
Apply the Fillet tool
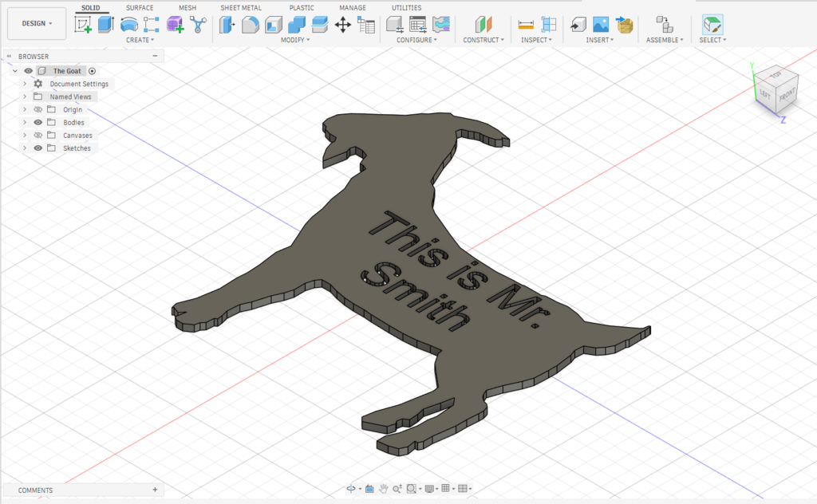(250, 25)
